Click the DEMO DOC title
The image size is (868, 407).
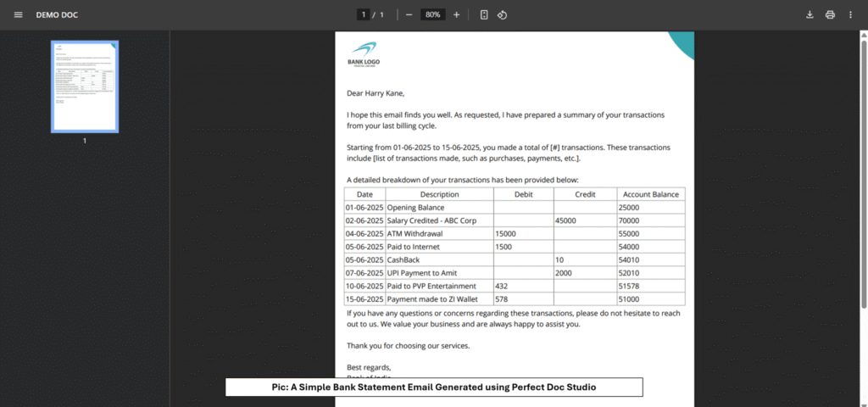coord(57,14)
